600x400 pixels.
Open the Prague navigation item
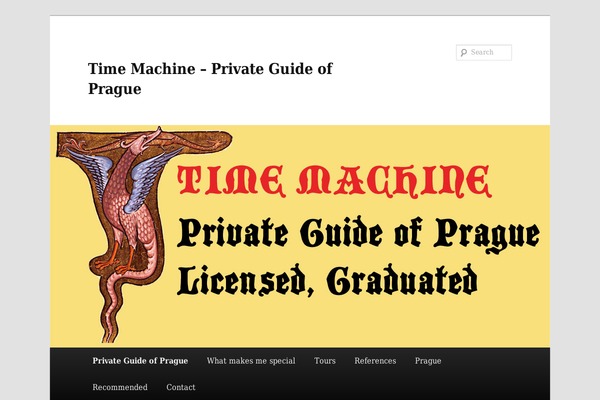click(x=428, y=361)
